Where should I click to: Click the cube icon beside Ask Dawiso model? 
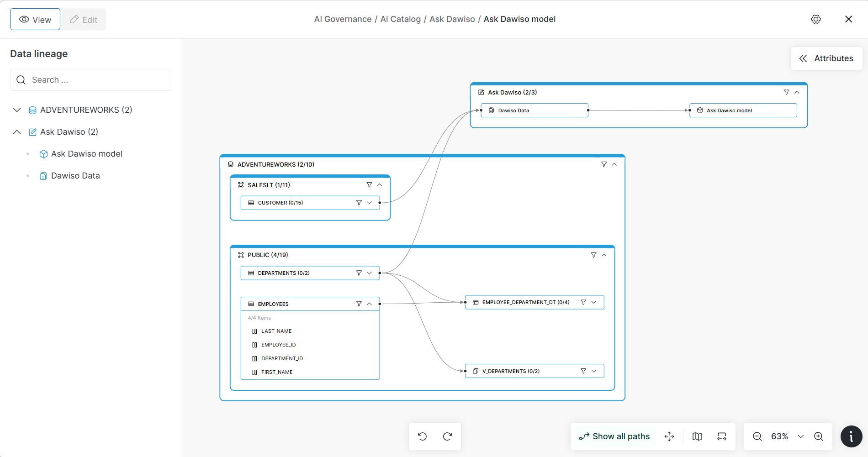[43, 154]
